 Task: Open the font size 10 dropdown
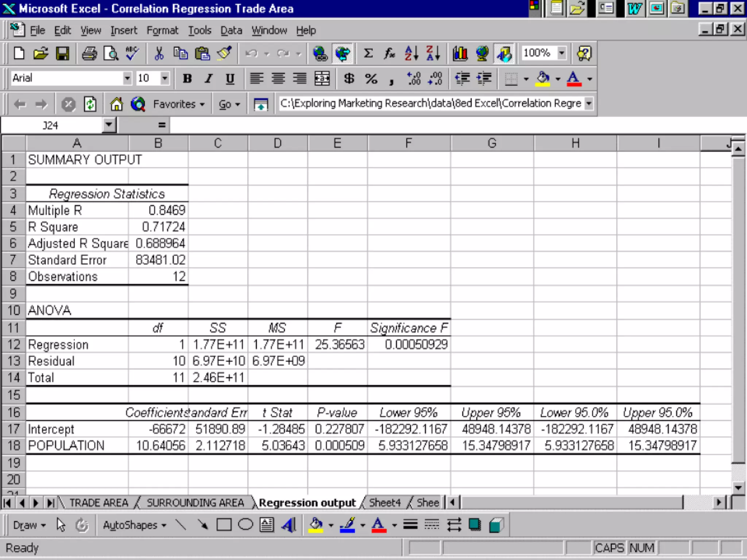(165, 78)
